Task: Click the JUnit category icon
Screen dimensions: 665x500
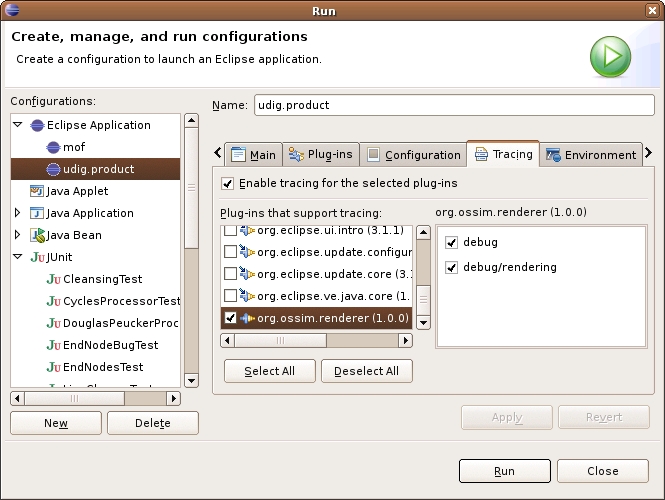Action: tap(37, 257)
